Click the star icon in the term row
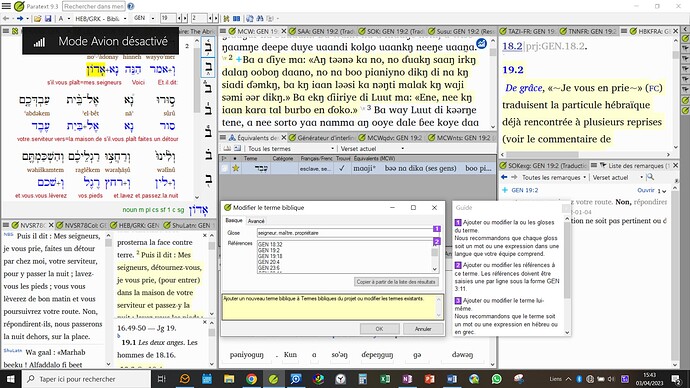The height and width of the screenshot is (388, 690). (236, 168)
